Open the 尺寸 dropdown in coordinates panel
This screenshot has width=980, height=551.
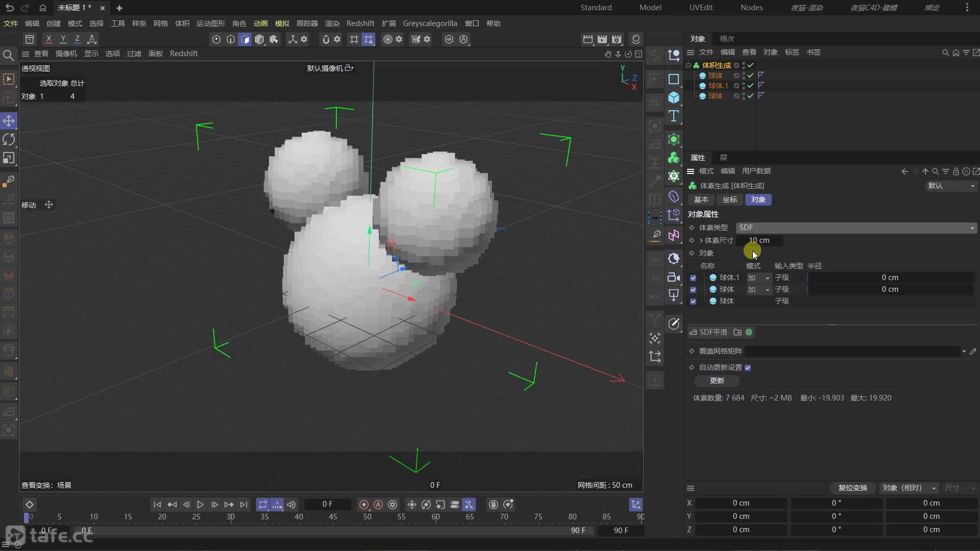960,488
